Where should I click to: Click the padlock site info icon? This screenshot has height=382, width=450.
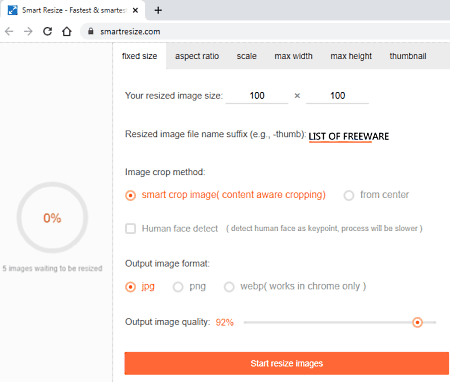(x=90, y=31)
